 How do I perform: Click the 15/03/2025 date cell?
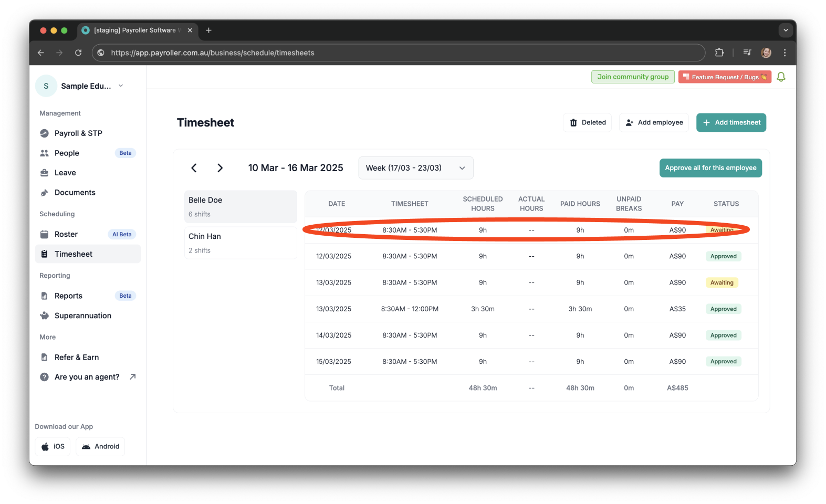(x=334, y=361)
